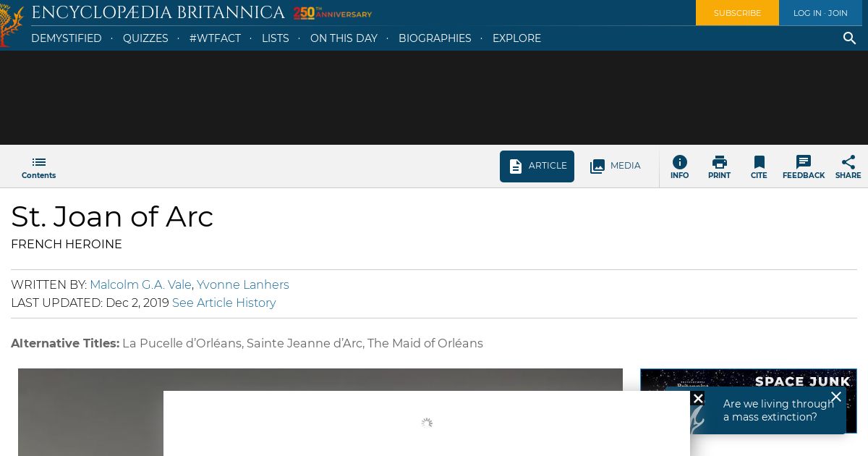Open the Contents list icon
This screenshot has height=456, width=868.
(38, 162)
